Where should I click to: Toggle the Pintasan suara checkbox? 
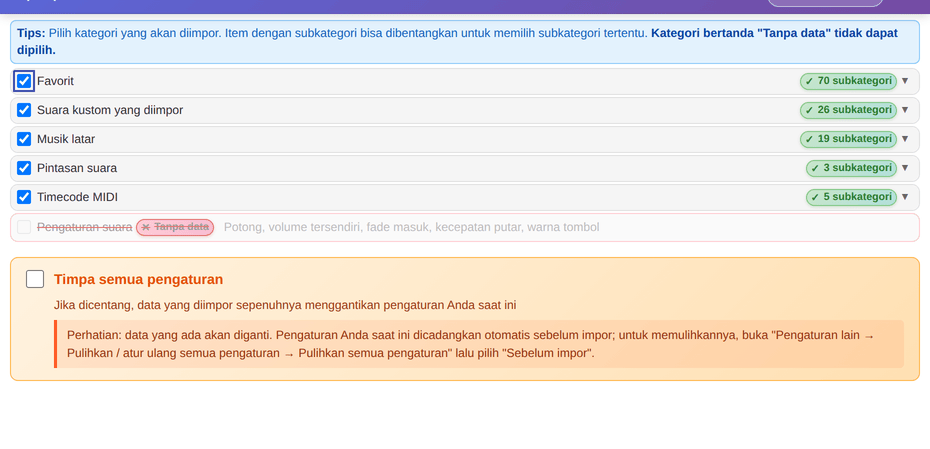tap(24, 168)
